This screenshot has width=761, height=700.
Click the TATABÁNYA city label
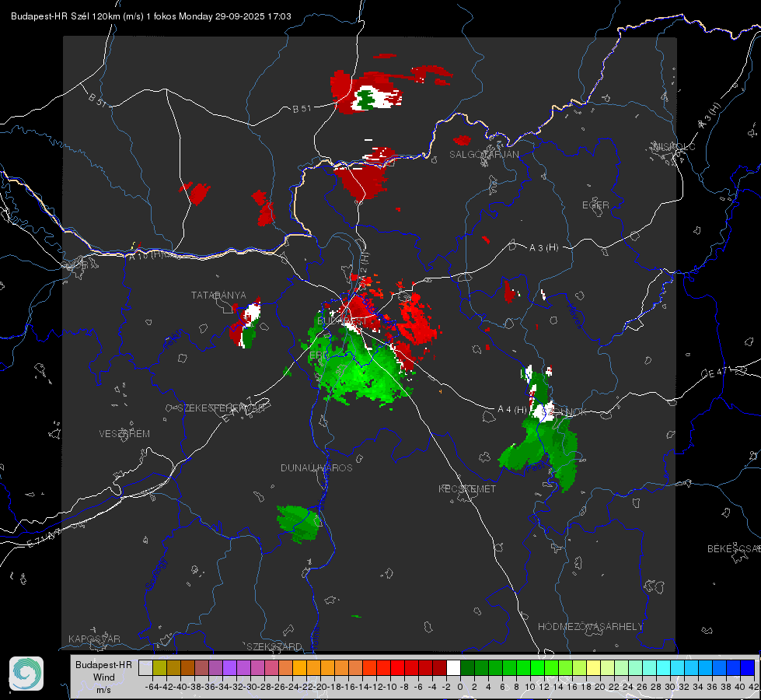218,296
